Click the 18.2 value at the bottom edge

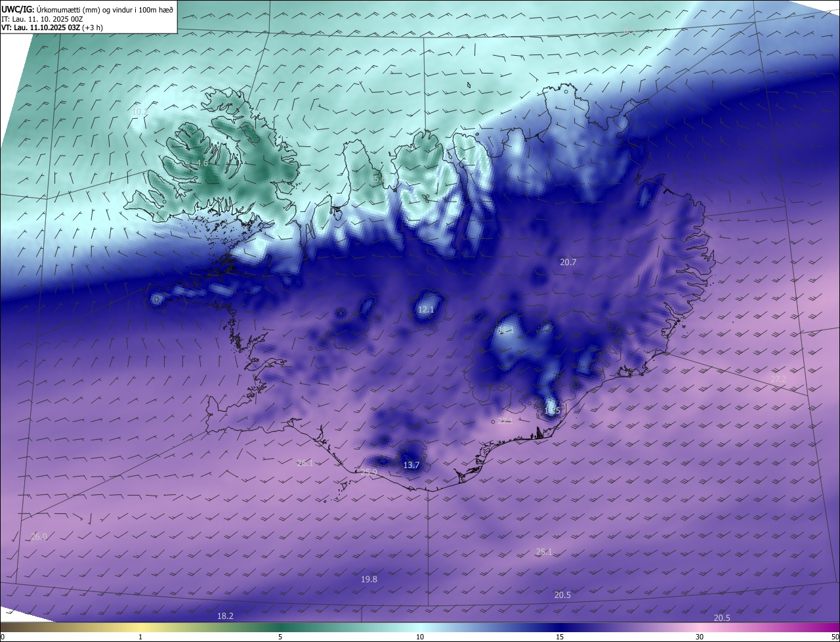click(x=225, y=616)
